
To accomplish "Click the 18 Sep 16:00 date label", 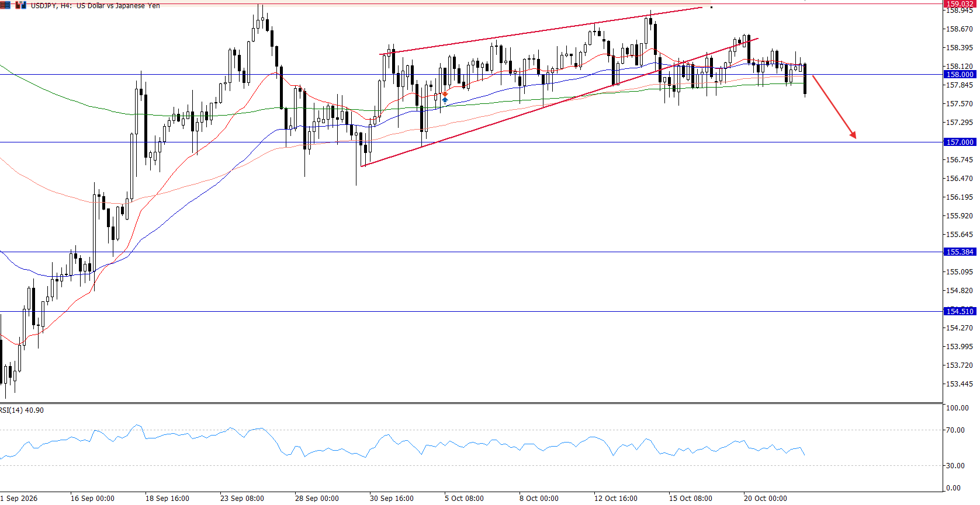I will 167,498.
